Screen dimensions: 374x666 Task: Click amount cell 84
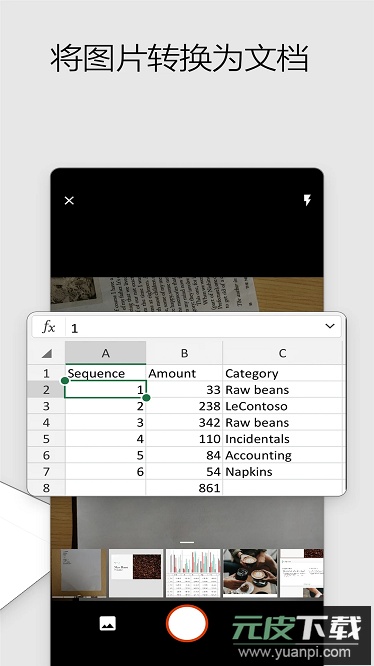point(184,455)
